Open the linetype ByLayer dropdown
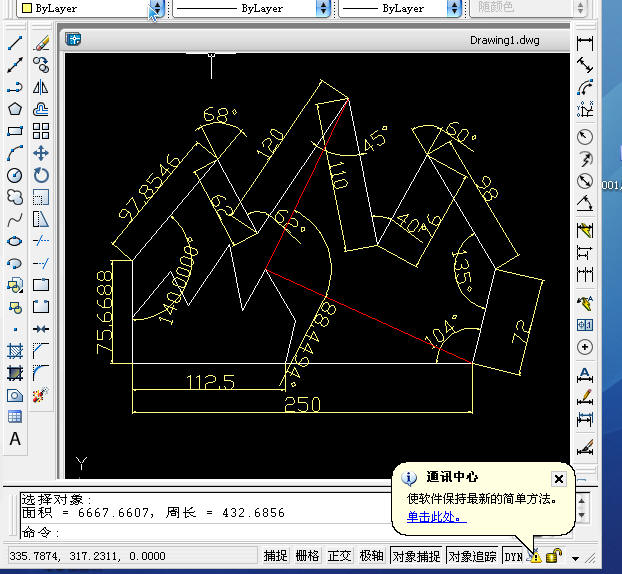 point(323,8)
